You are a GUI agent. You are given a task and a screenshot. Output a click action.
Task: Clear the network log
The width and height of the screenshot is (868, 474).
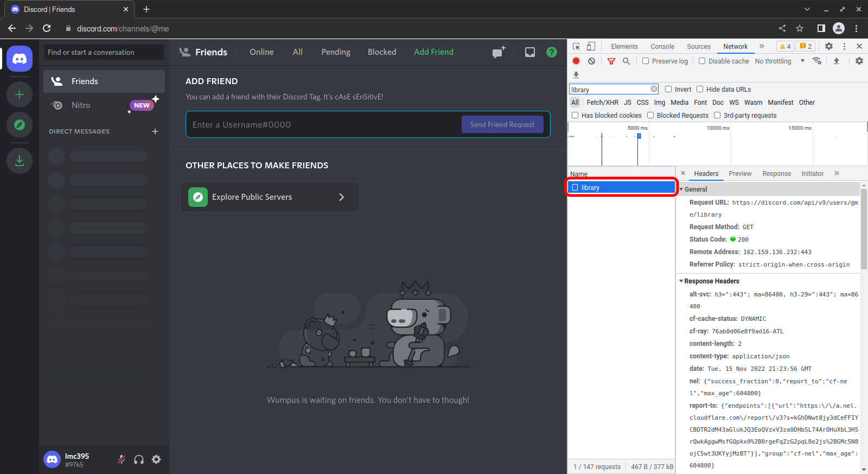(592, 61)
